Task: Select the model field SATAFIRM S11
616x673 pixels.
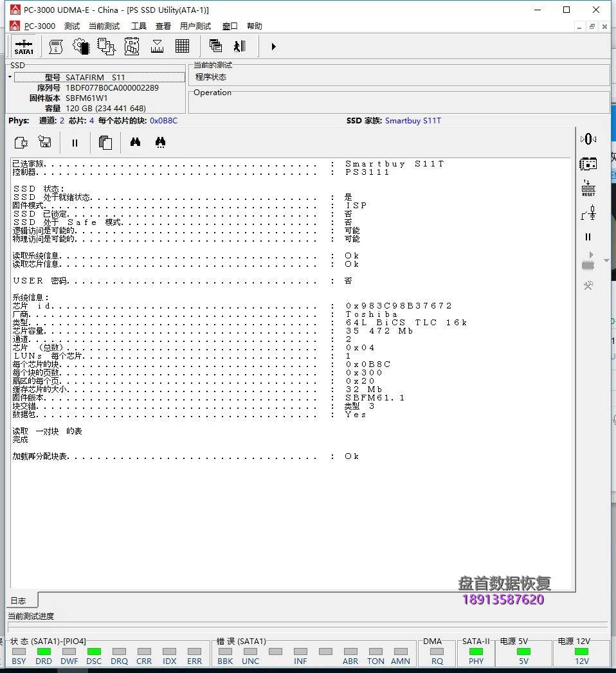Action: 100,77
